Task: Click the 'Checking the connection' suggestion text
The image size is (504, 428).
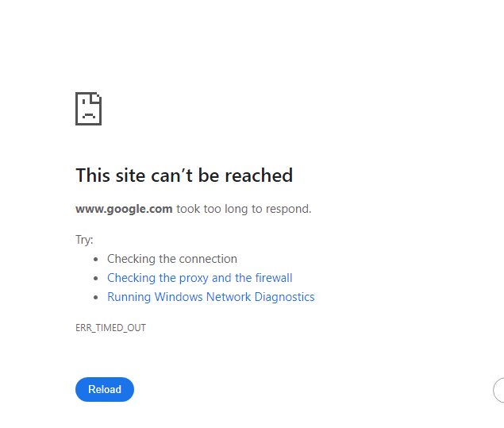Action: [171, 259]
